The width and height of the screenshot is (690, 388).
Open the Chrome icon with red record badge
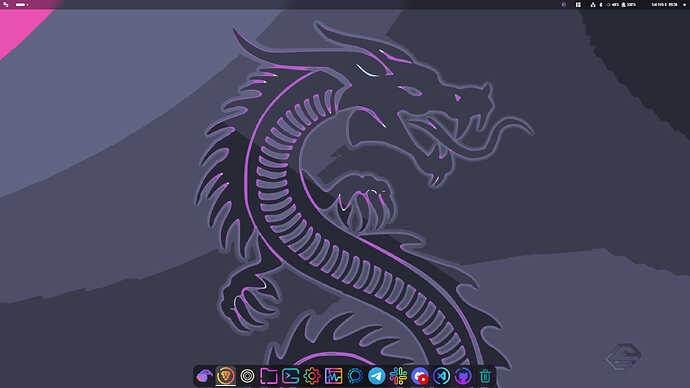click(420, 376)
